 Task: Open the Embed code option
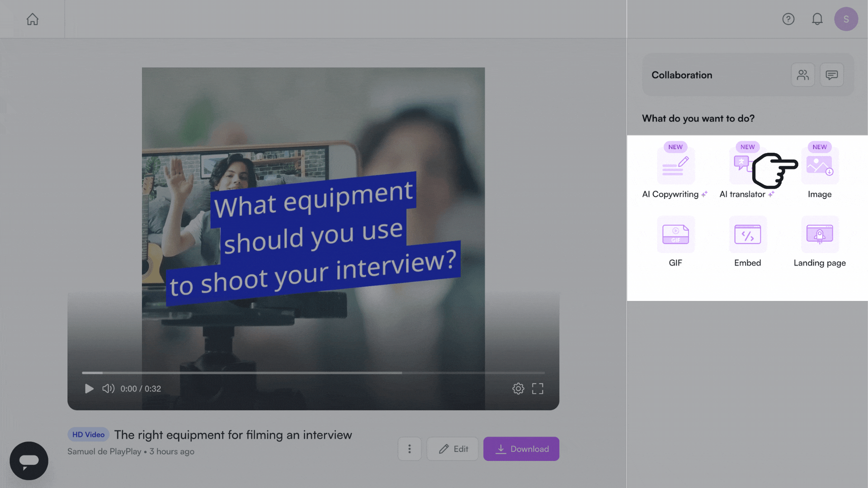(x=747, y=235)
